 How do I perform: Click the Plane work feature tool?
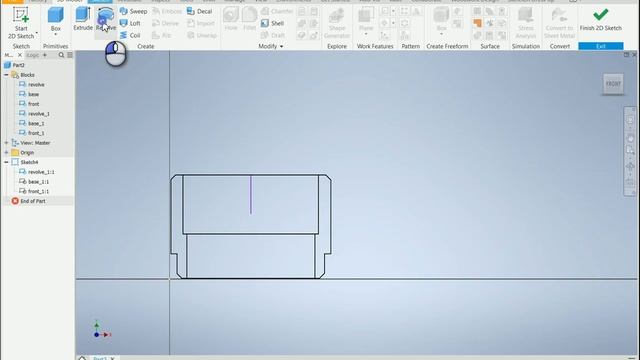tap(366, 19)
